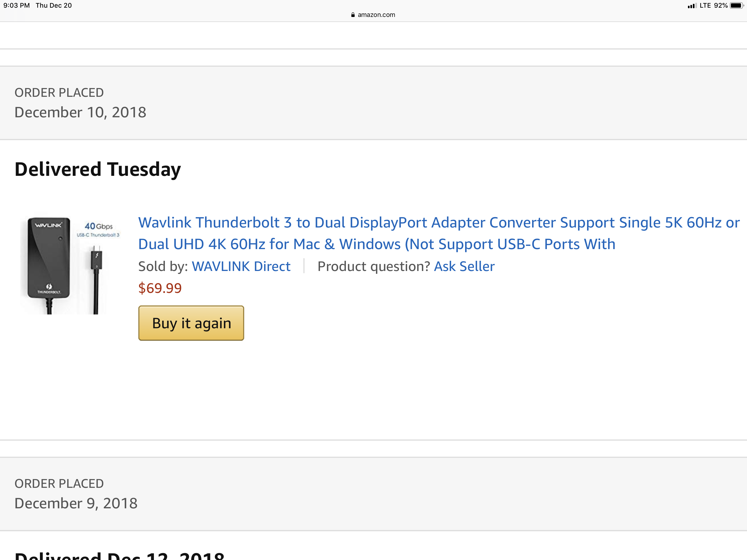Screen dimensions: 747x560
Task: Tap the battery icon in status bar
Action: click(x=736, y=6)
